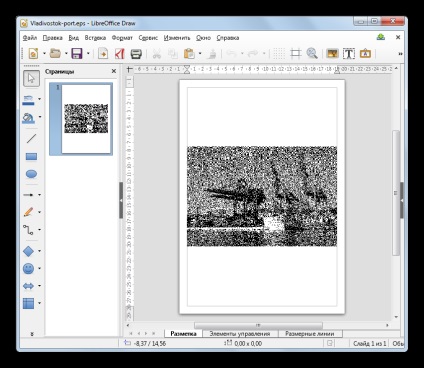Image resolution: width=424 pixels, height=368 pixels.
Task: Select the Block Arrows tool
Action: [x=28, y=286]
